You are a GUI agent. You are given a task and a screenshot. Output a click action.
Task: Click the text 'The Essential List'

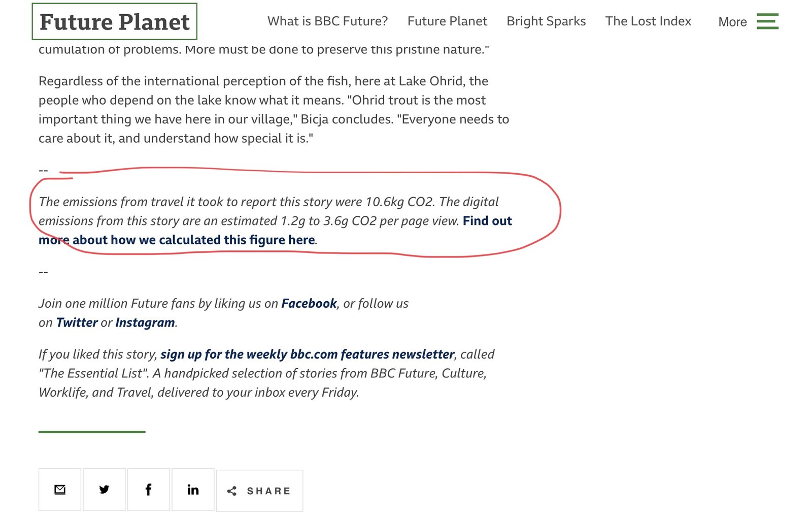[x=94, y=373]
